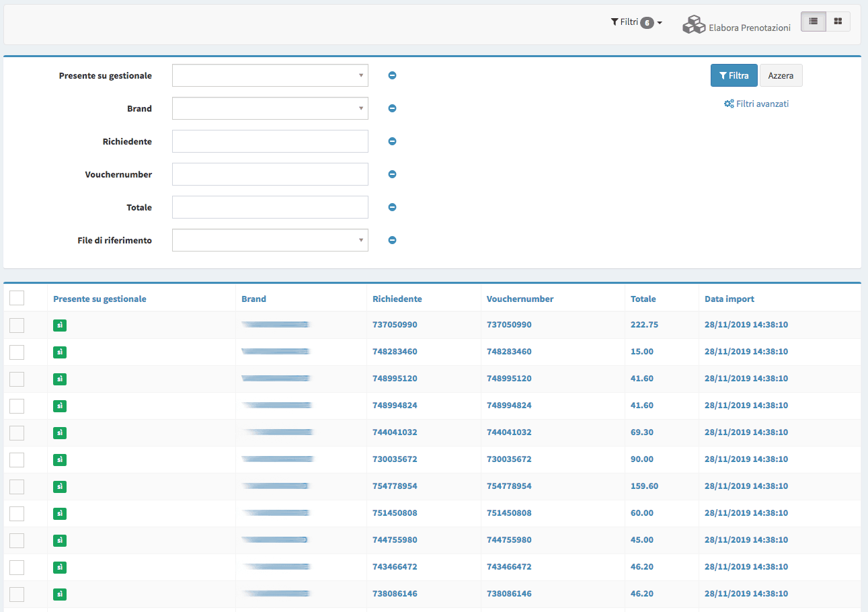Open File di riferimento dropdown
Screen dimensions: 868x612
coord(270,240)
